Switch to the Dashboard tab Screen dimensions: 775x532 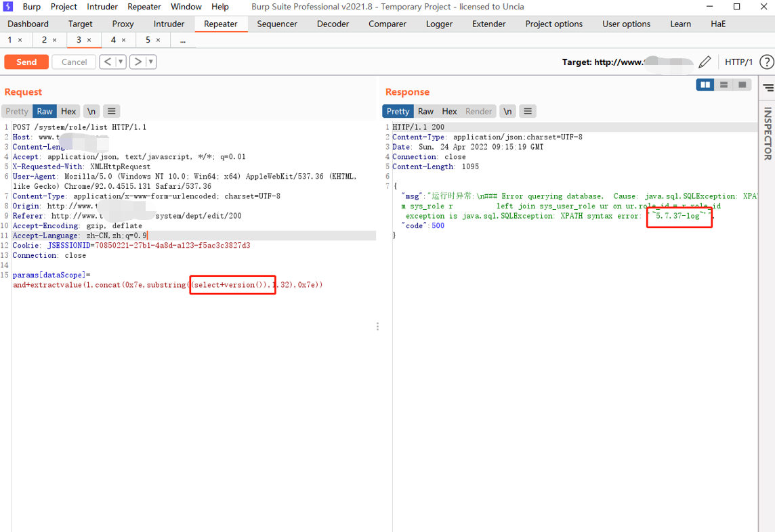click(x=28, y=24)
